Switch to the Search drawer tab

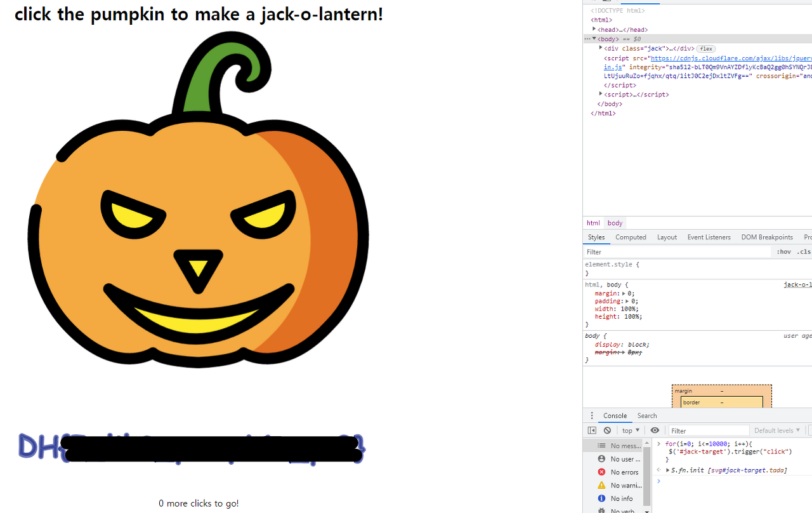tap(647, 416)
